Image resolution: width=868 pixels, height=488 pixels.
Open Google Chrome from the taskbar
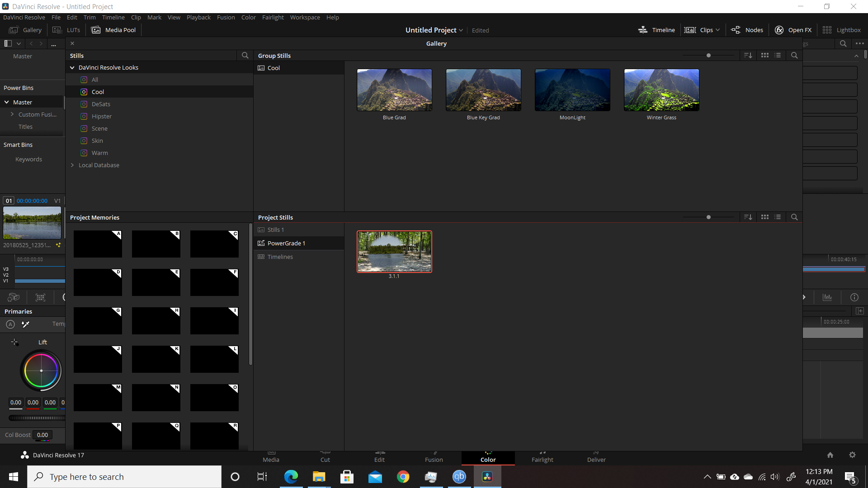[x=403, y=477]
